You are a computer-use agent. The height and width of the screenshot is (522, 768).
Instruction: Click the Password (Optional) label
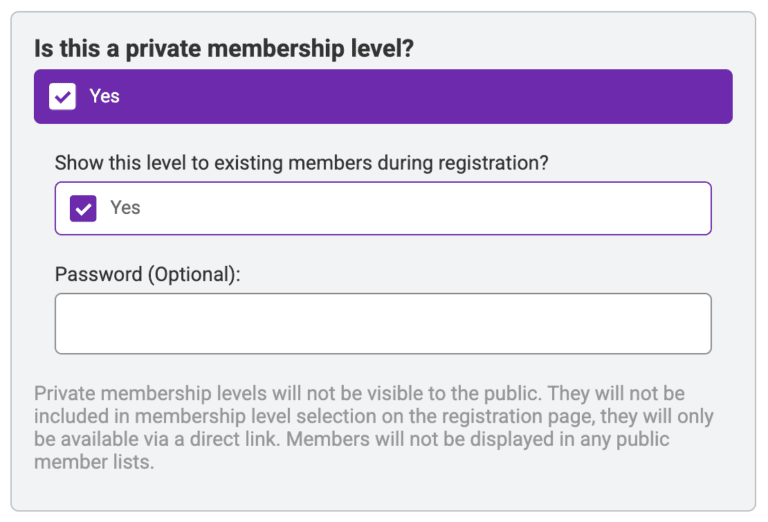tap(147, 274)
